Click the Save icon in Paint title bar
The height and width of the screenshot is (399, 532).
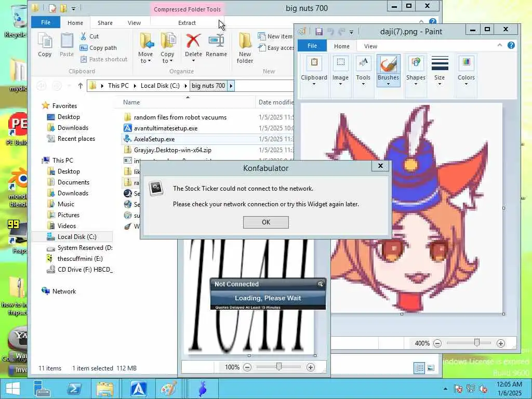tap(318, 32)
